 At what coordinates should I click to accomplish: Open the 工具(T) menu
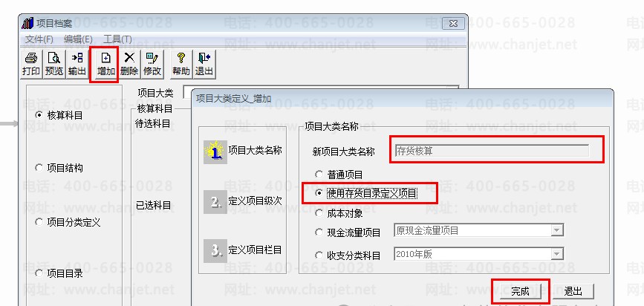[117, 39]
